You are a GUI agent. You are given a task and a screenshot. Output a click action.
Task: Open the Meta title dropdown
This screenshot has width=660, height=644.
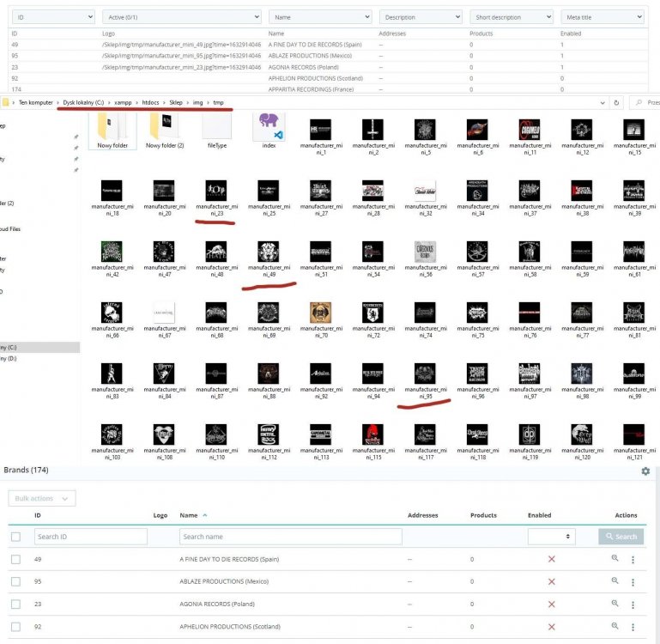tap(602, 17)
